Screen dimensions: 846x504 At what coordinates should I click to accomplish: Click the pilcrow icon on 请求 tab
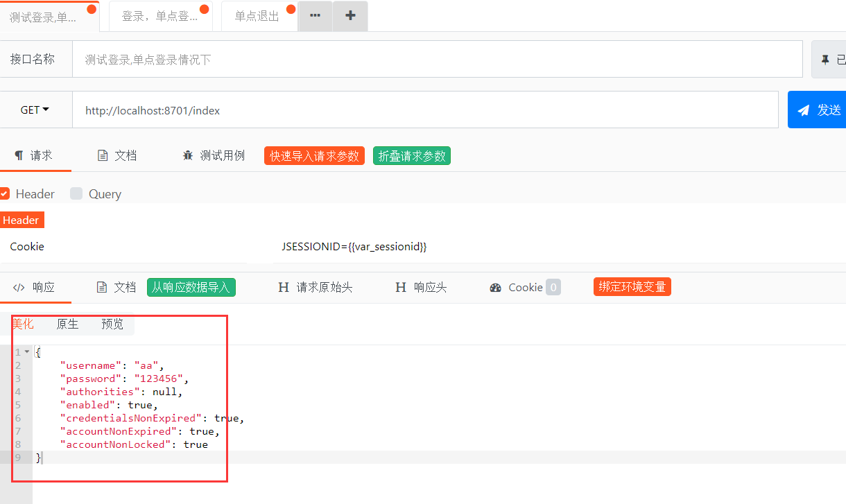[19, 155]
